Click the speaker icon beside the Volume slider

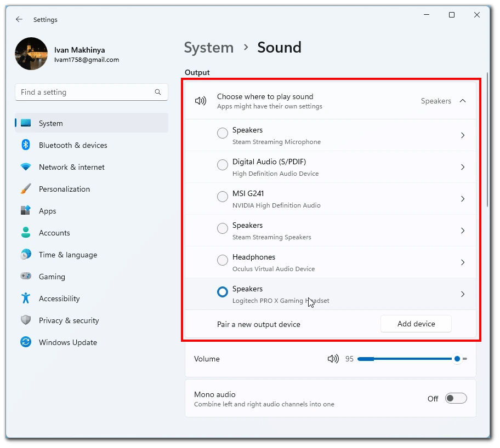[333, 359]
